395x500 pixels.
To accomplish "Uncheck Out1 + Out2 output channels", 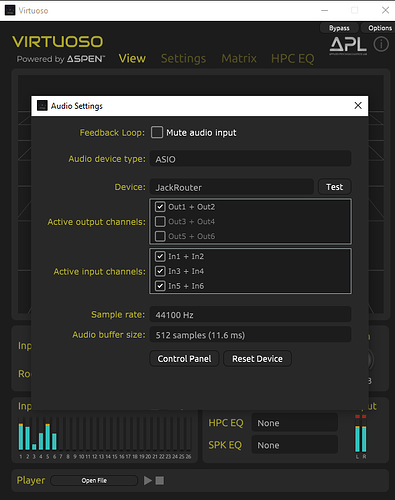I will tap(160, 207).
